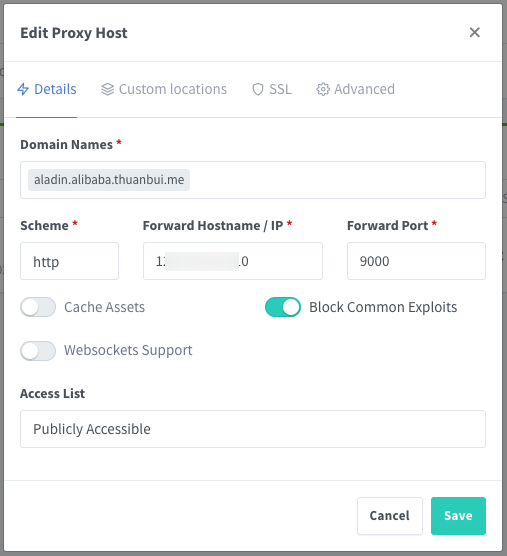507x556 pixels.
Task: Click the Forward Port field showing 9000
Action: coord(416,261)
